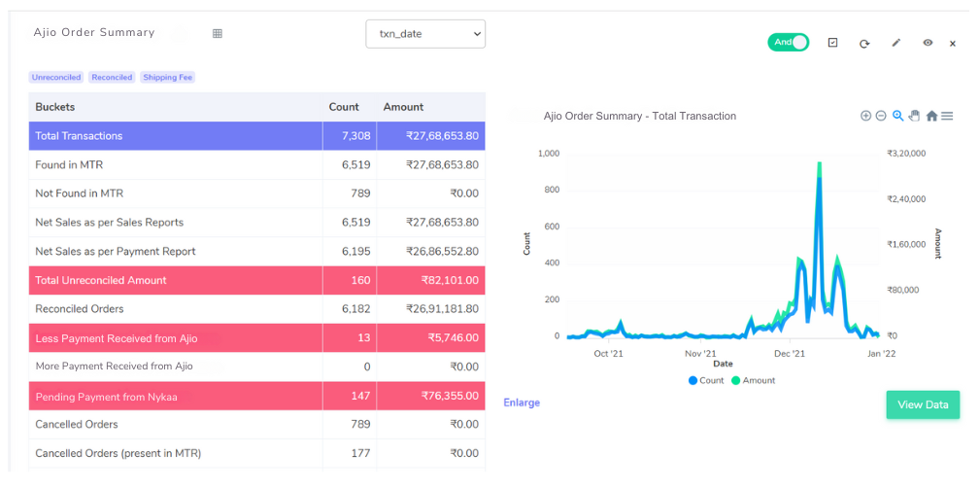The image size is (980, 490).
Task: Click the ₹26,91,181.80 reconciled amount
Action: (x=443, y=309)
